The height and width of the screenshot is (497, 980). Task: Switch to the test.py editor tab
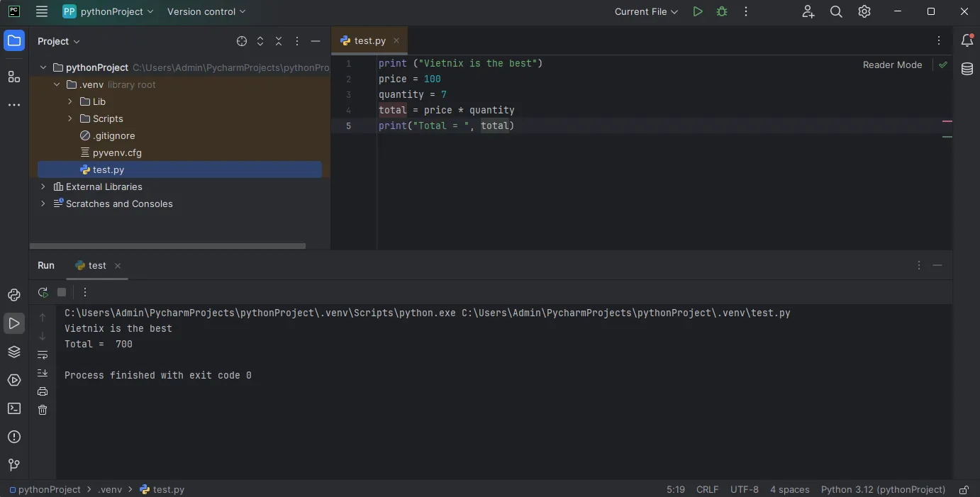368,40
